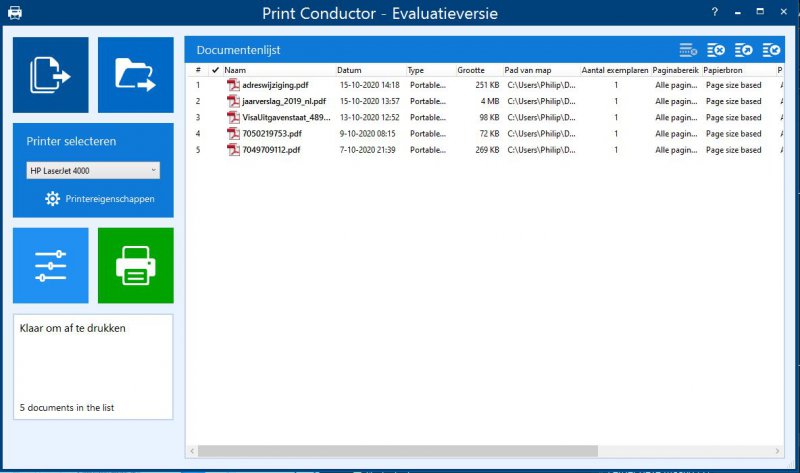The height and width of the screenshot is (473, 800).
Task: Select the file name 7050219753.pdf
Action: [272, 134]
